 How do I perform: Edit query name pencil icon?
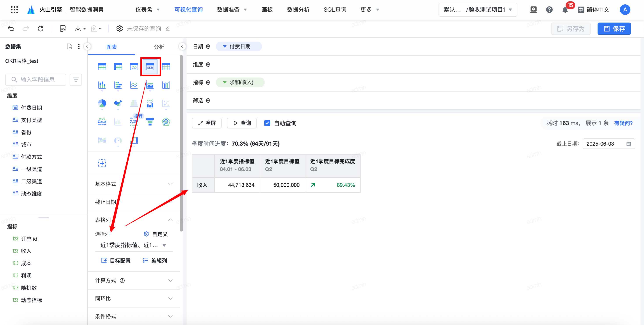point(168,29)
